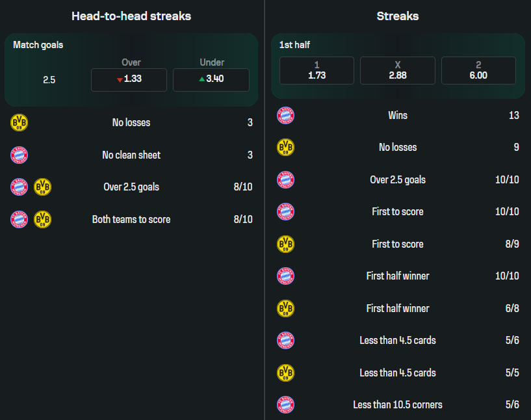Image resolution: width=531 pixels, height=420 pixels.
Task: Pick 1st half draw X at 2.88
Action: pyautogui.click(x=397, y=70)
